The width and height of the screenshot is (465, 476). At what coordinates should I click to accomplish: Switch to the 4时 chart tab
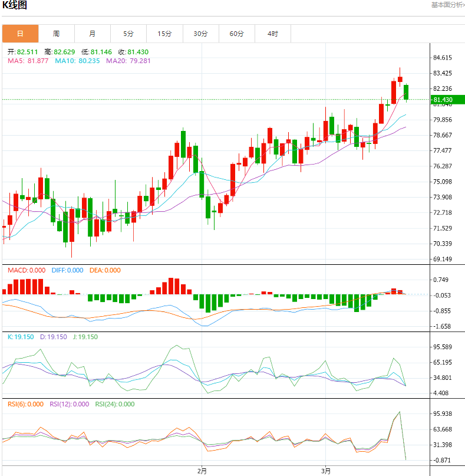point(272,34)
